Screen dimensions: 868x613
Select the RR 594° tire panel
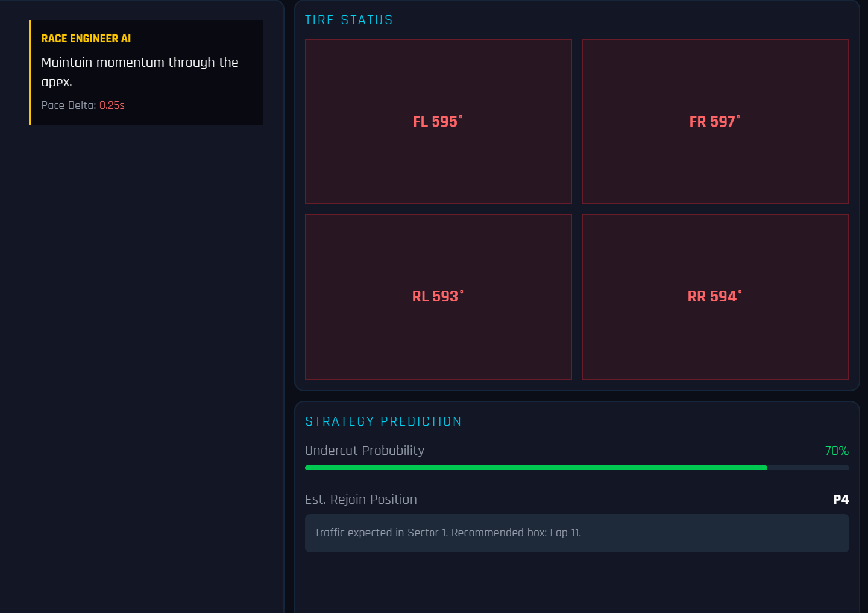point(715,296)
